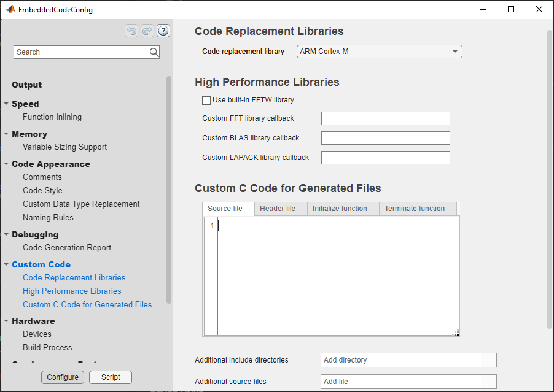Click the MATLAB logo in title bar
The width and height of the screenshot is (554, 392).
10,9
